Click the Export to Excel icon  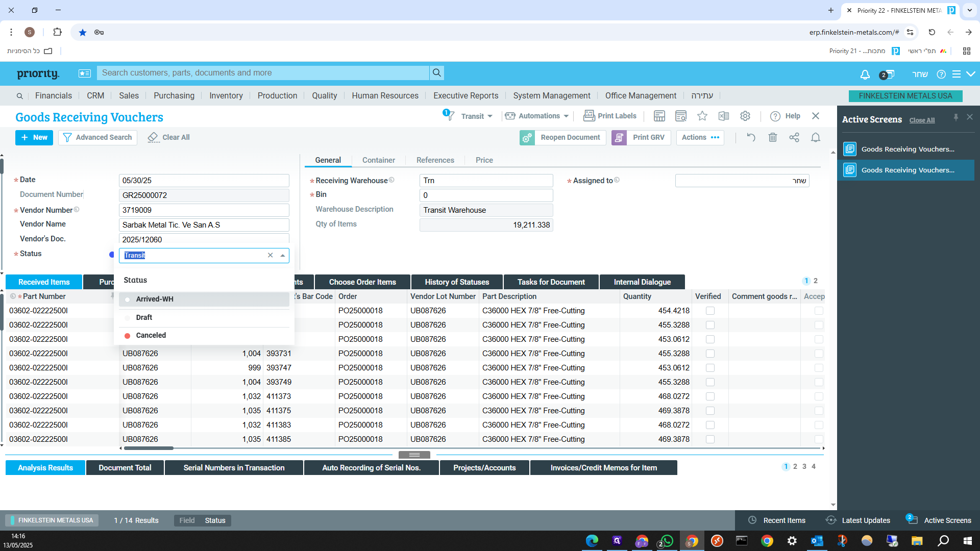tap(724, 116)
